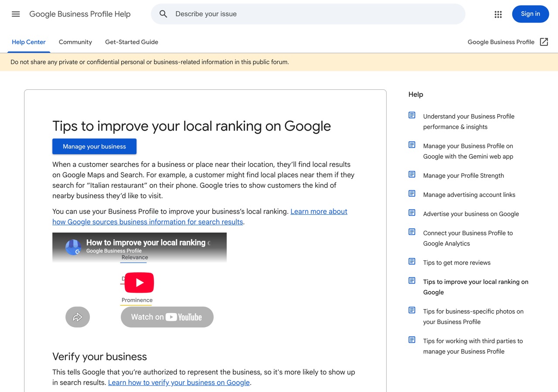Open Tips for business-specific photos article
This screenshot has width=558, height=392.
[x=473, y=317]
